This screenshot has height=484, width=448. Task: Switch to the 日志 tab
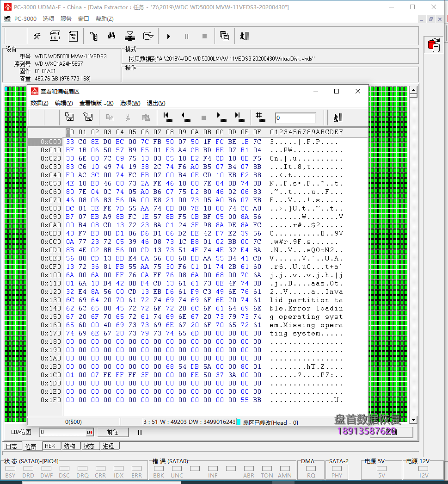[x=12, y=447]
